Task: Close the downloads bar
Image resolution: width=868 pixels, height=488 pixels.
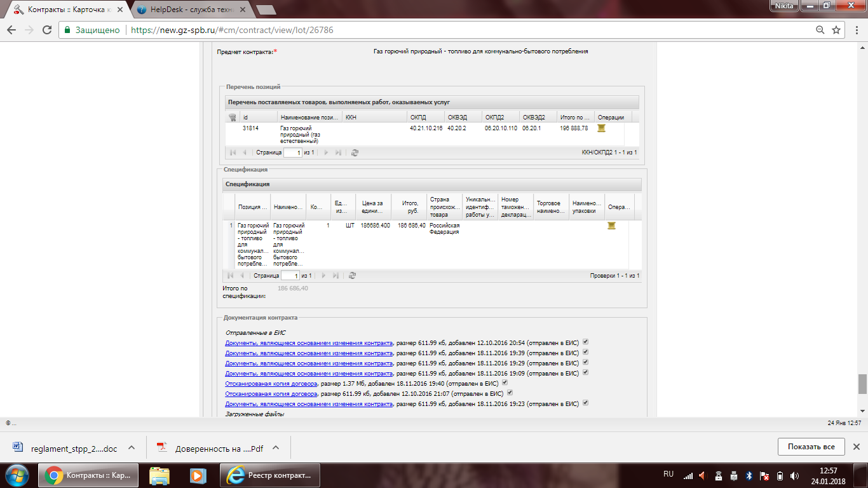Action: pyautogui.click(x=856, y=447)
